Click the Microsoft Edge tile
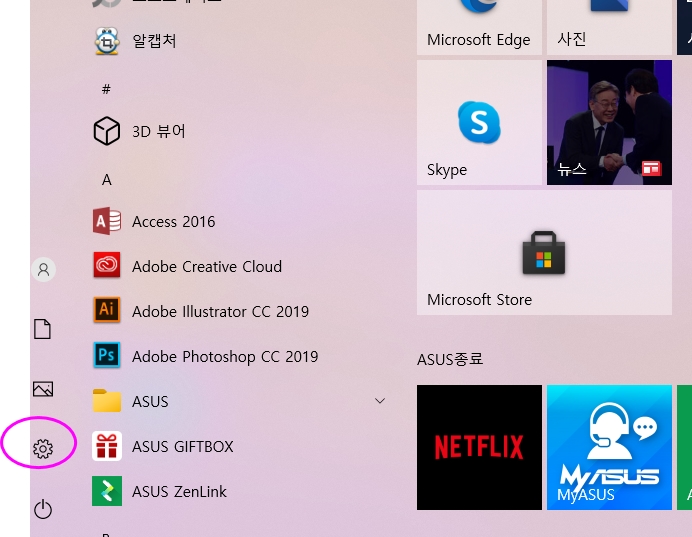Image resolution: width=692 pixels, height=537 pixels. (479, 27)
